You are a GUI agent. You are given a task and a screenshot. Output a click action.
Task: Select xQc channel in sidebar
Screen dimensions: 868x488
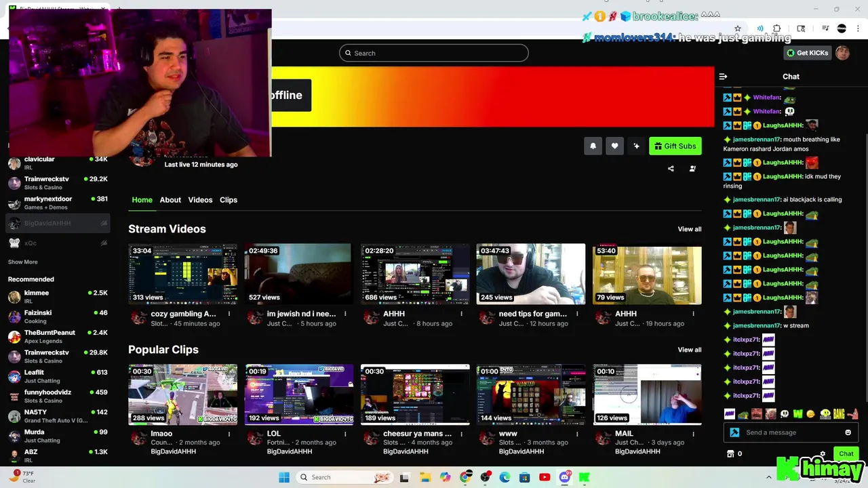coord(58,243)
